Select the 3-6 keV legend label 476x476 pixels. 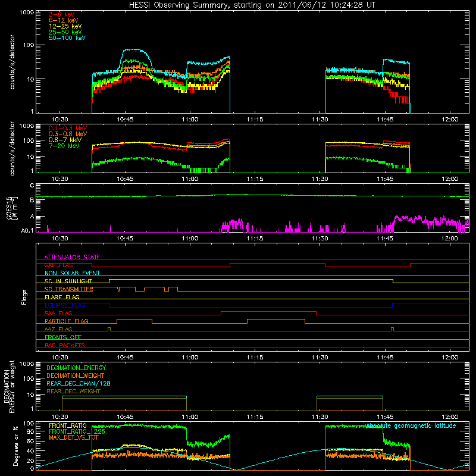(61, 14)
